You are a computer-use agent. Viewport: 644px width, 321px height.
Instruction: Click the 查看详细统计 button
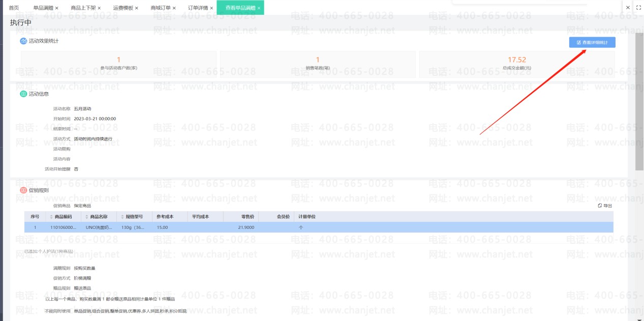[592, 42]
